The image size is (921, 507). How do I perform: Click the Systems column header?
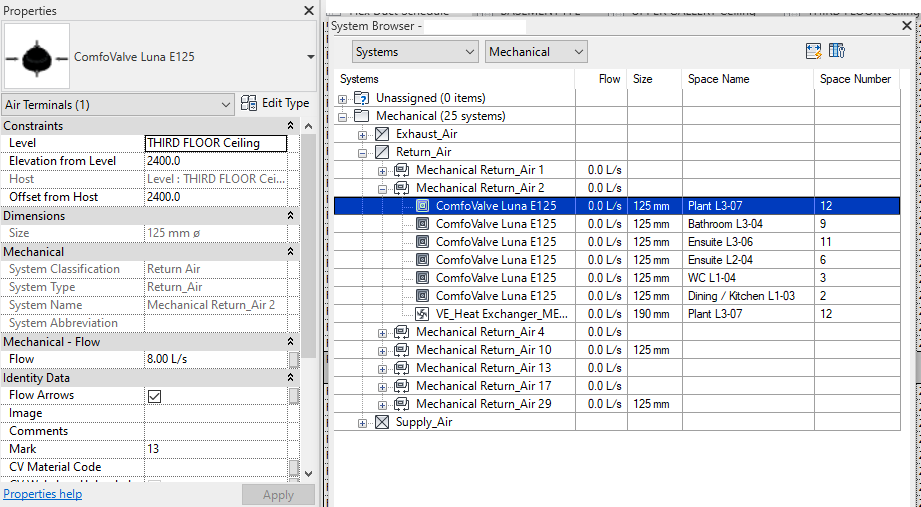455,79
